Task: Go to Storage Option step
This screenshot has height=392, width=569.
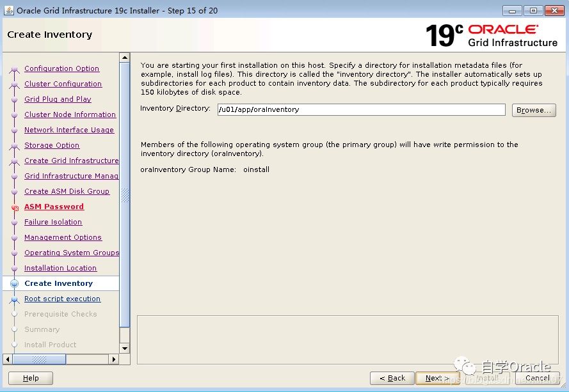Action: [x=52, y=145]
